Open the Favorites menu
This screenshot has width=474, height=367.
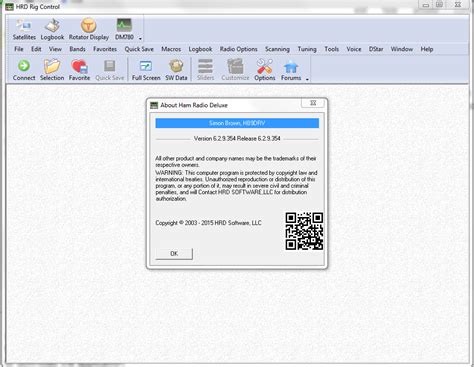coord(105,49)
